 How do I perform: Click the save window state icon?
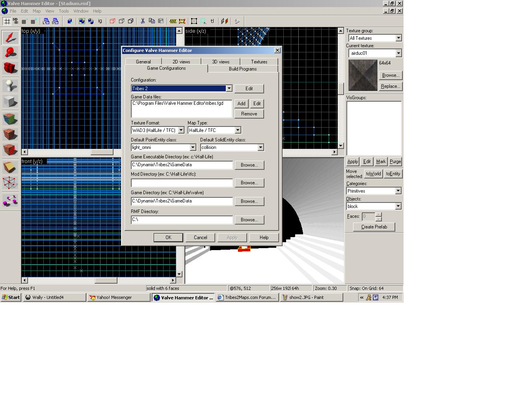coord(55,21)
